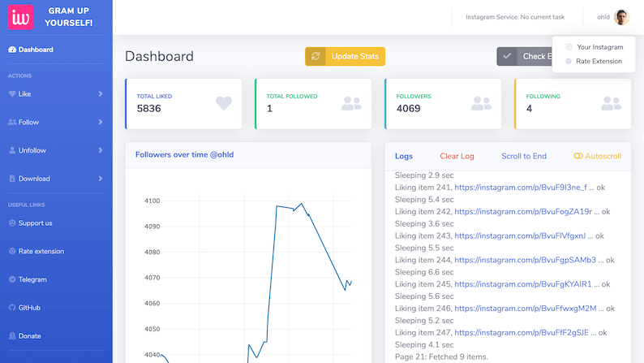Click the heart icon on Total Liked card
The image size is (644, 363).
[x=224, y=103]
